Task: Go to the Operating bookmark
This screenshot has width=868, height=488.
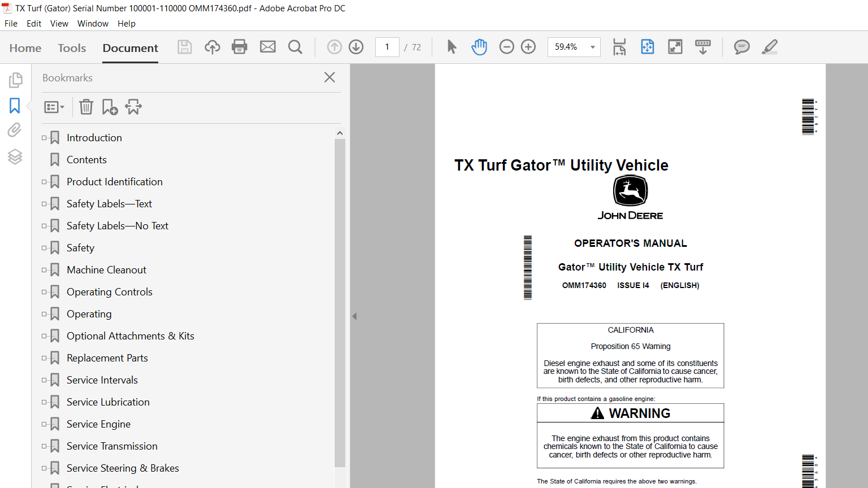Action: click(89, 314)
